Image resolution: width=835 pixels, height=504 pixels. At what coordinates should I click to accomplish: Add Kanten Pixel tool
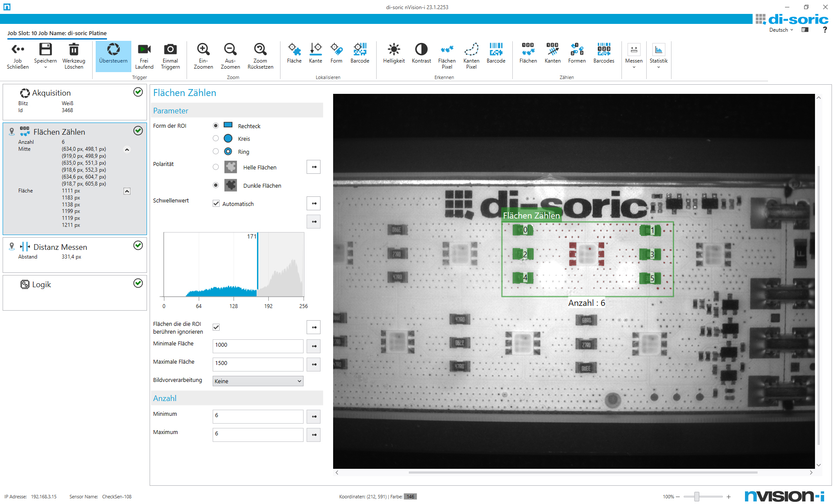(471, 56)
